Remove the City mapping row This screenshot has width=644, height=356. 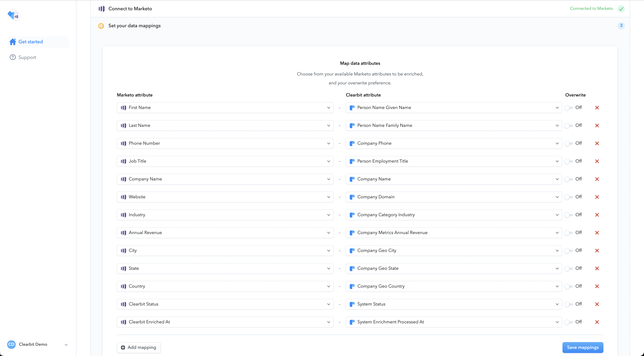(x=597, y=250)
